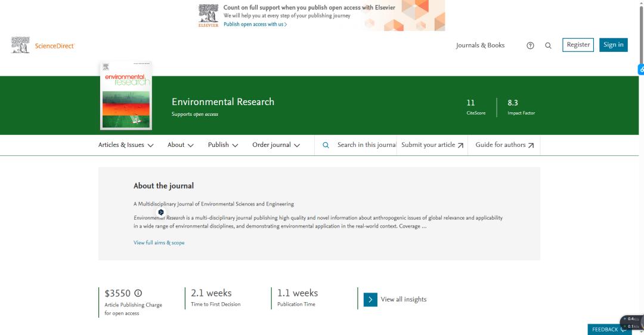Open the Order journal dropdown
This screenshot has width=644, height=335.
[275, 145]
